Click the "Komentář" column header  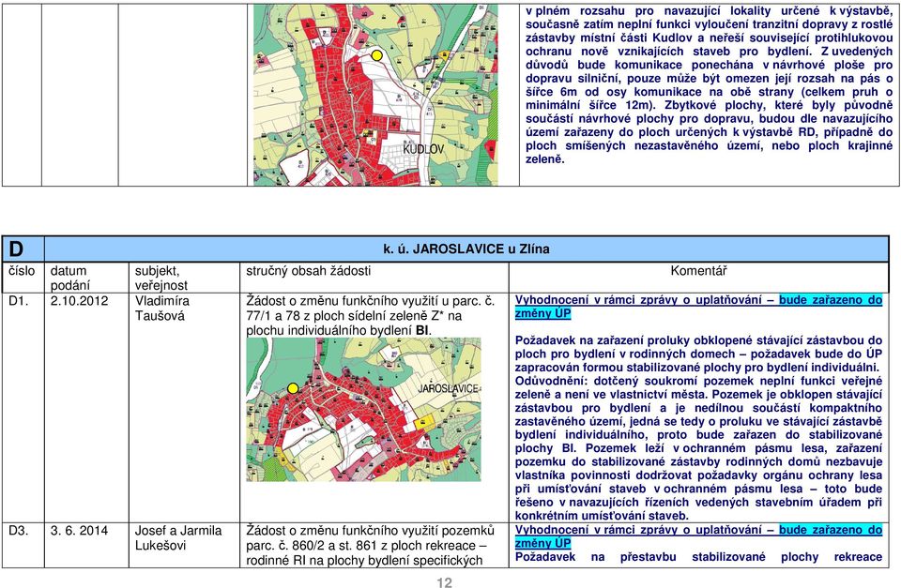[x=698, y=270]
